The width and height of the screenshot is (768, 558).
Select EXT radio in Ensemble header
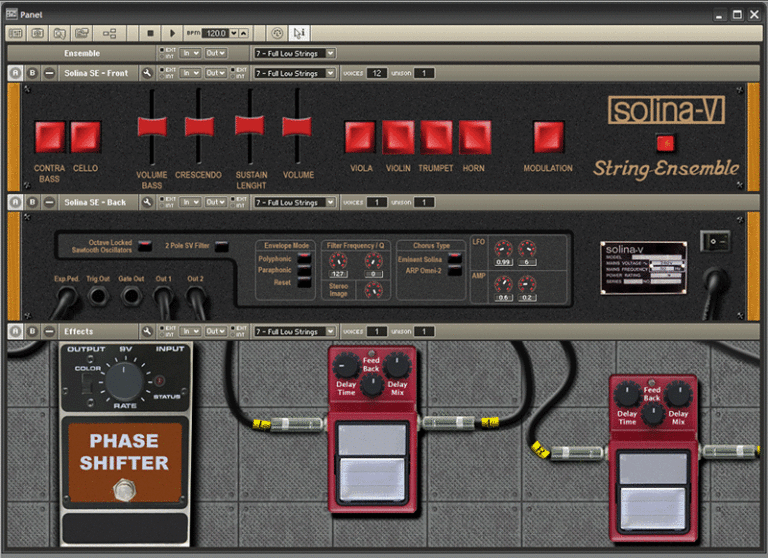tap(162, 49)
